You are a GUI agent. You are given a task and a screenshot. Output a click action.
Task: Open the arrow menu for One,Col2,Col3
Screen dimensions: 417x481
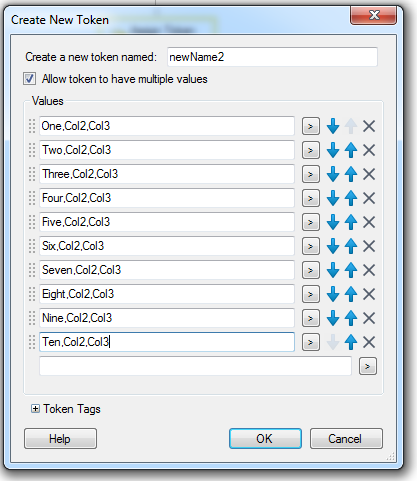[311, 126]
